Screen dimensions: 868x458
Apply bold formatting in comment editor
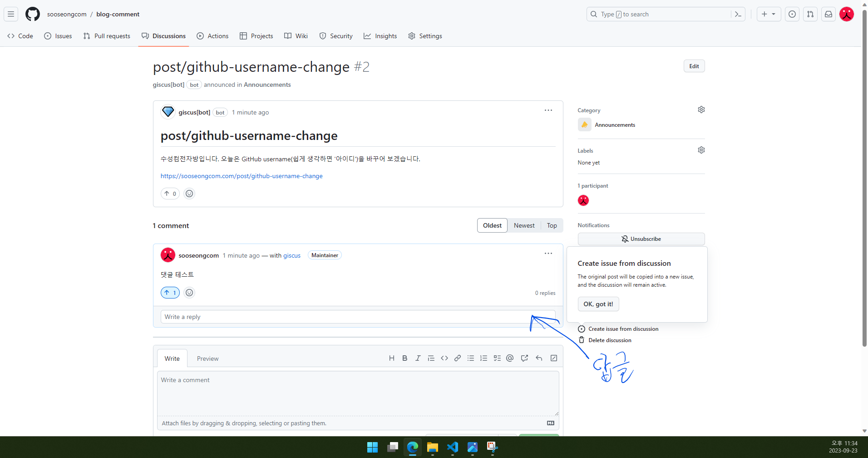(405, 358)
